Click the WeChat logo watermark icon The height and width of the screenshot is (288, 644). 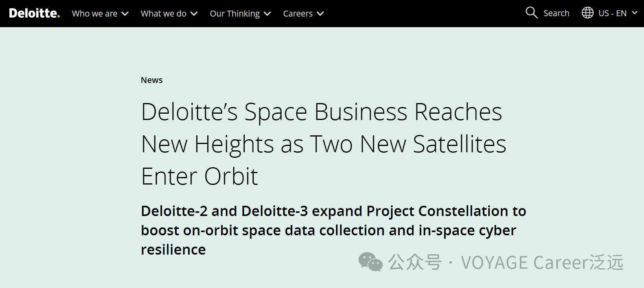tap(370, 262)
